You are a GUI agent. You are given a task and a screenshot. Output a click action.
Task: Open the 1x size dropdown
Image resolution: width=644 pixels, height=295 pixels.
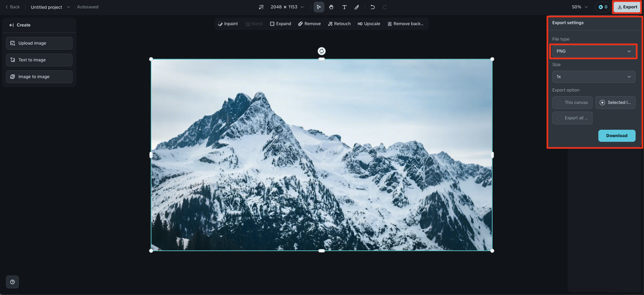point(594,77)
